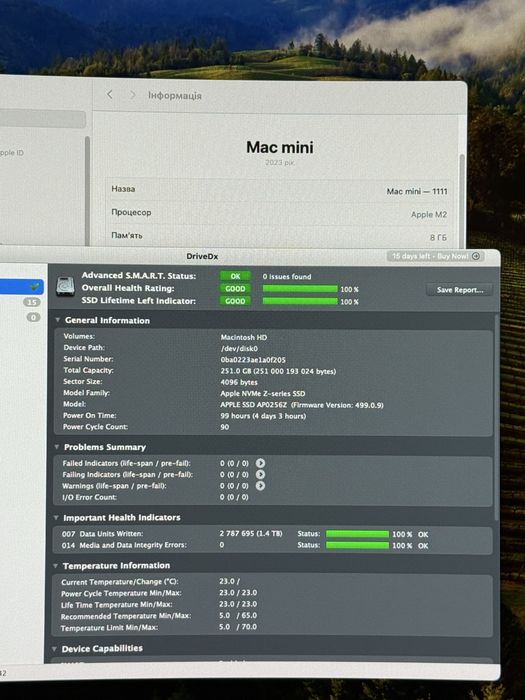Click the Current Temperature/Change label

pos(120,582)
